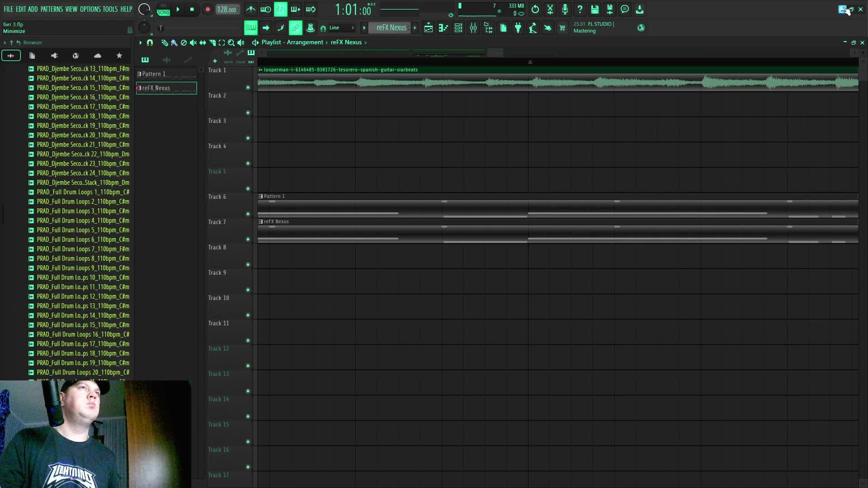Click the red Record button
Image resolution: width=868 pixels, height=488 pixels.
click(207, 9)
